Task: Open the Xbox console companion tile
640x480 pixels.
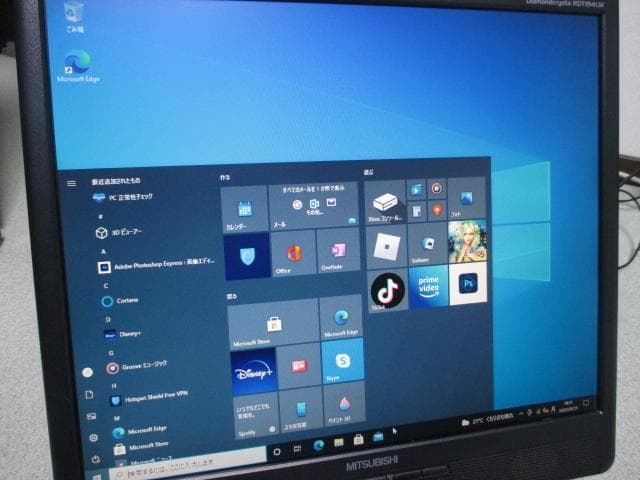Action: click(385, 202)
